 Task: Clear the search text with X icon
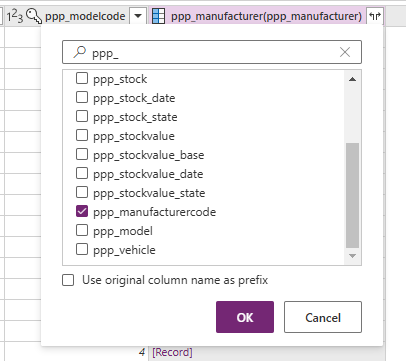[x=345, y=52]
